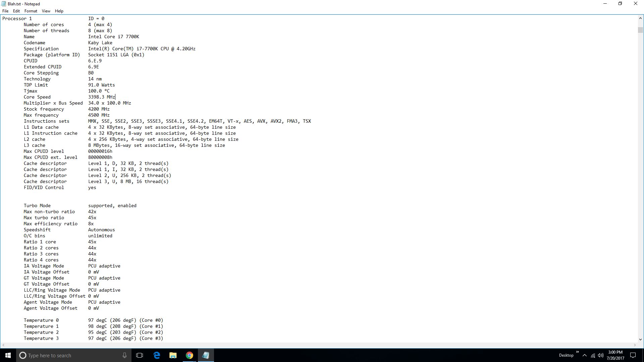This screenshot has width=644, height=362.
Task: Click the vertical scrollbar down arrow
Action: (x=640, y=339)
